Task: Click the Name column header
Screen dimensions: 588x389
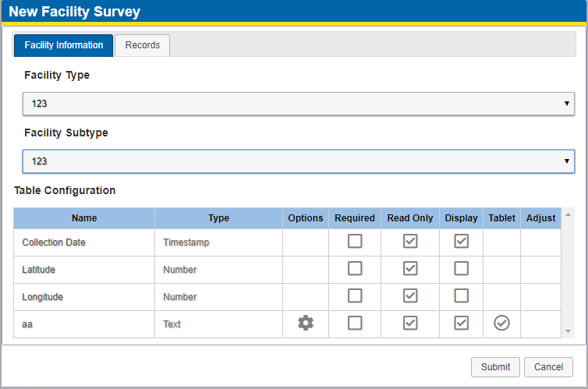Action: tap(84, 218)
